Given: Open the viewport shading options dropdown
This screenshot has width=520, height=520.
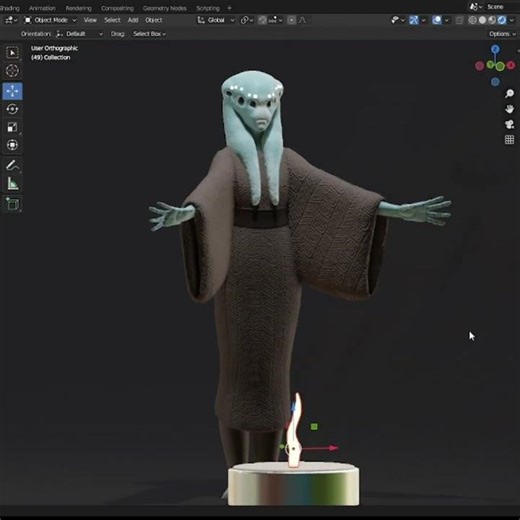Looking at the screenshot, I should coord(512,20).
